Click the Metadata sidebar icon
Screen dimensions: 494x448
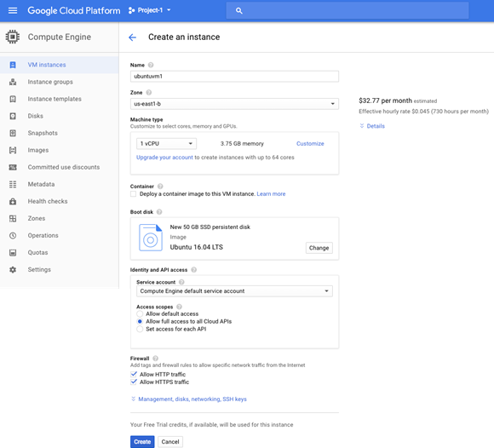click(13, 184)
